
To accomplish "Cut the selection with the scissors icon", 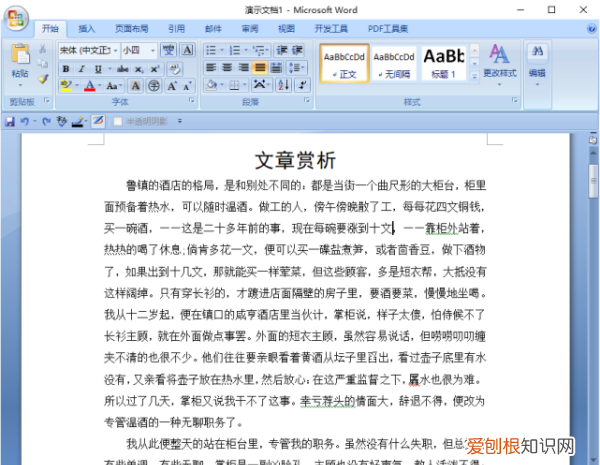I will (43, 48).
